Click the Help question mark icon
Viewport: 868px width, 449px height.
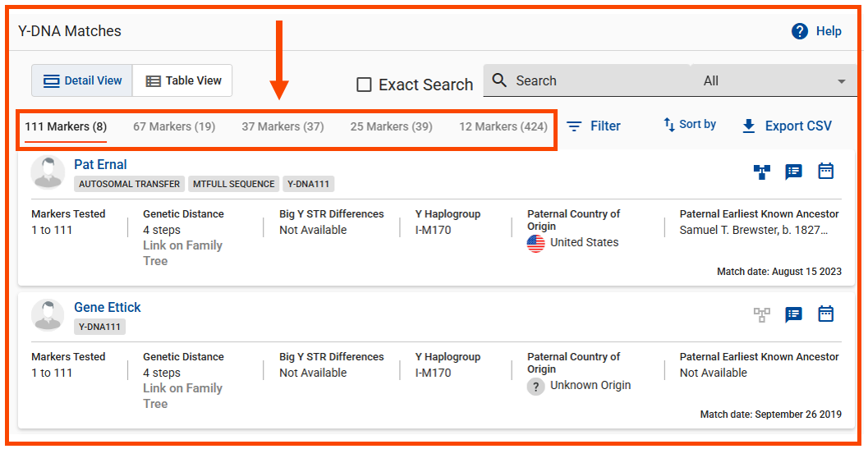800,31
